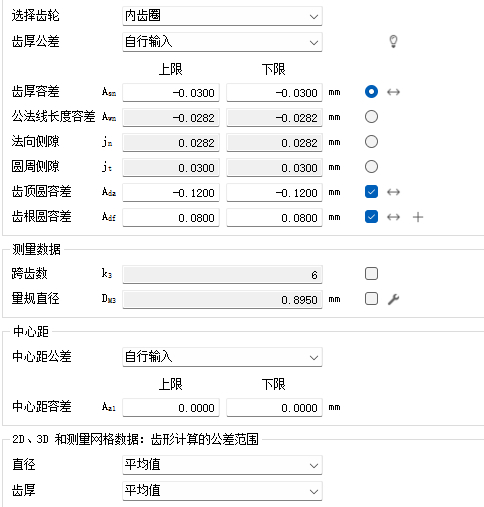Screen dimensions: 484x507
Task: Select the 齿厚容差 radio button
Action: pyautogui.click(x=371, y=92)
